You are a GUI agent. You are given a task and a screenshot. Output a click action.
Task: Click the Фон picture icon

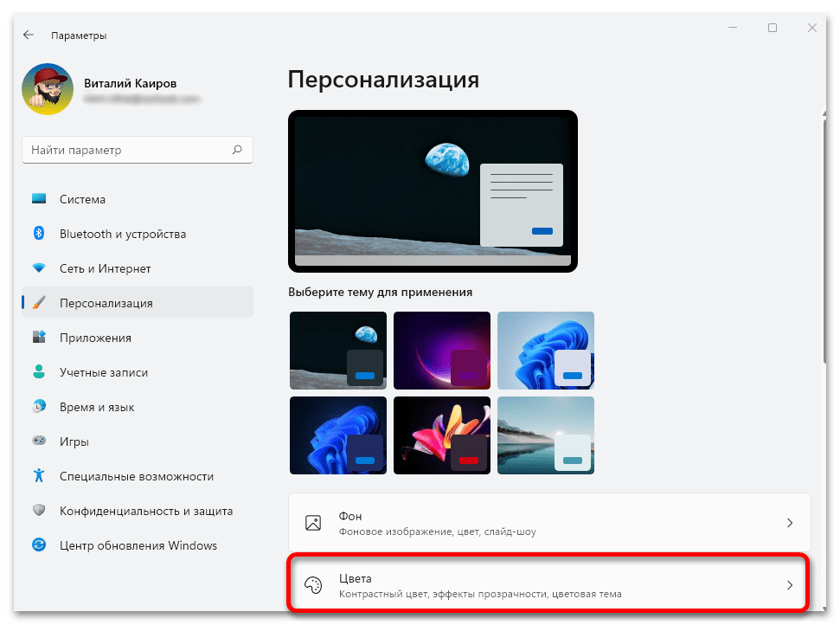[x=313, y=523]
